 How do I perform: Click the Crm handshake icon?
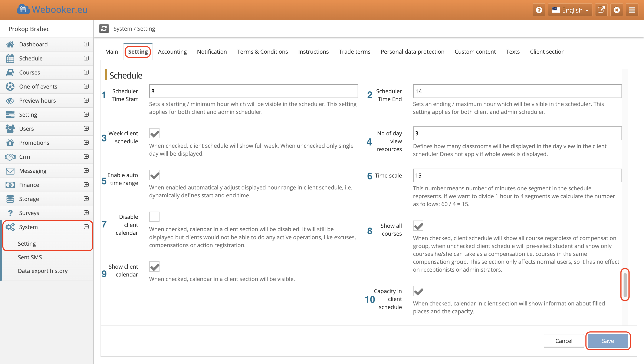10,157
